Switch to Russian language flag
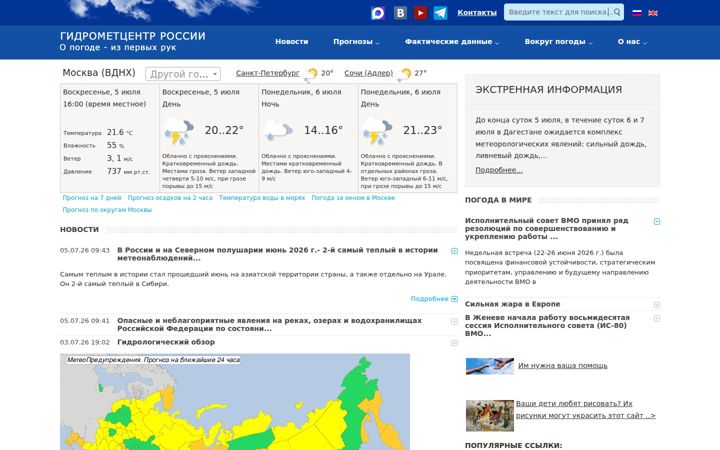Image resolution: width=720 pixels, height=450 pixels. tap(636, 13)
